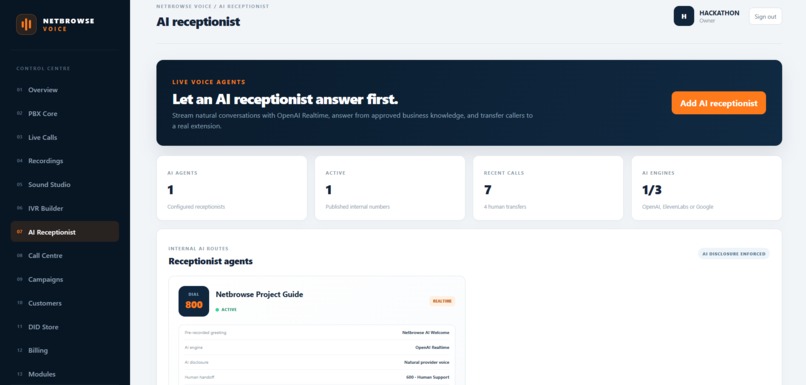
Task: Open Billing in the sidebar
Action: point(65,351)
